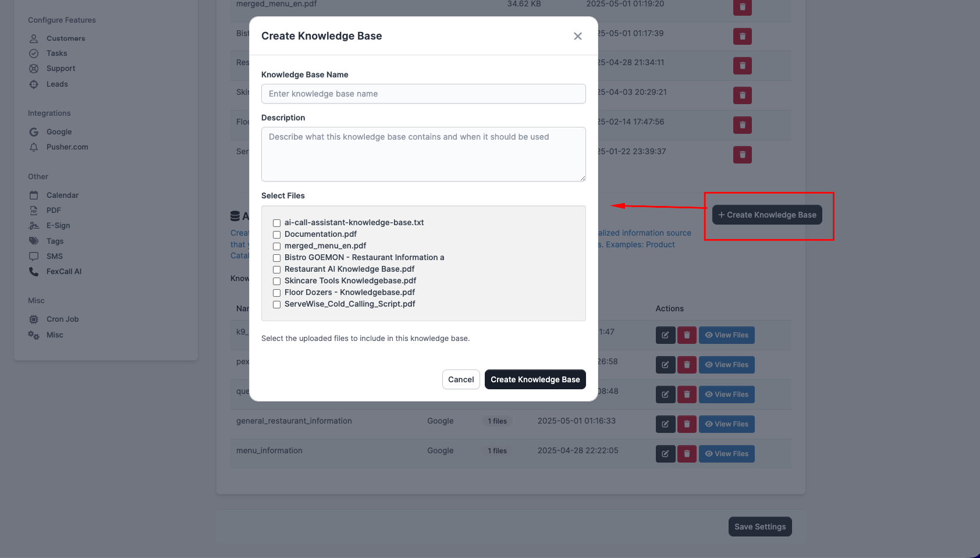
Task: Click edit icon for menu_information row
Action: click(x=665, y=454)
